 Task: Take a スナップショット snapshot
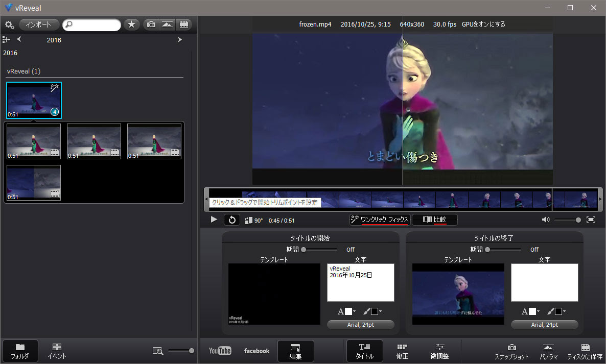click(x=511, y=352)
